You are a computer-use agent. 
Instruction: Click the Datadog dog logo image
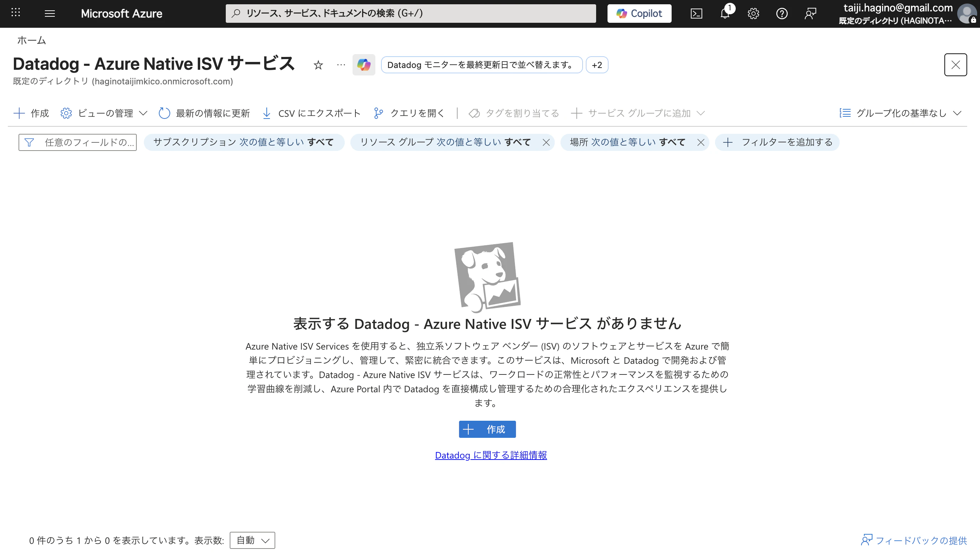click(x=487, y=277)
